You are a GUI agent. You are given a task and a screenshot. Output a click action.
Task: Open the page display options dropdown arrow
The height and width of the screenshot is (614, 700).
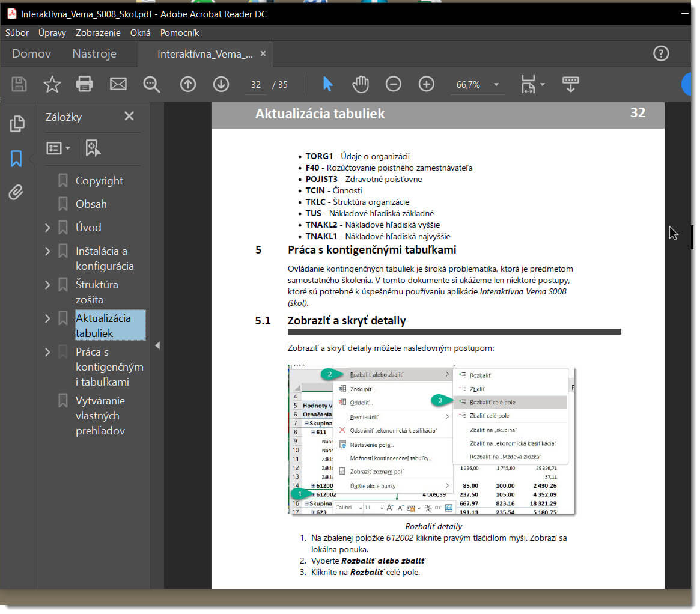(543, 84)
